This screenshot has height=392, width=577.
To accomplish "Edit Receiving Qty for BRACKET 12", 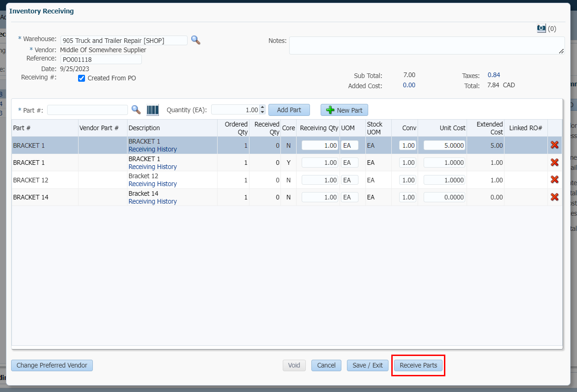I will [x=320, y=180].
